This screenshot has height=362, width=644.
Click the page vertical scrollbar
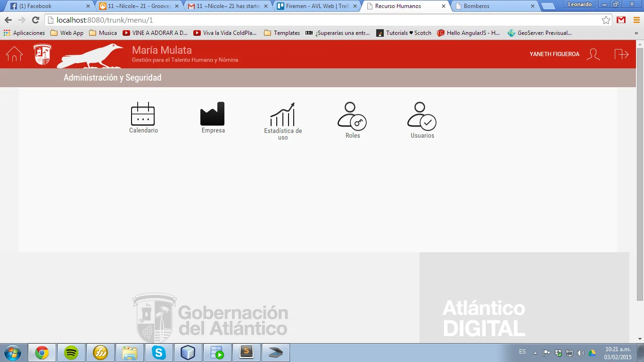(640, 174)
